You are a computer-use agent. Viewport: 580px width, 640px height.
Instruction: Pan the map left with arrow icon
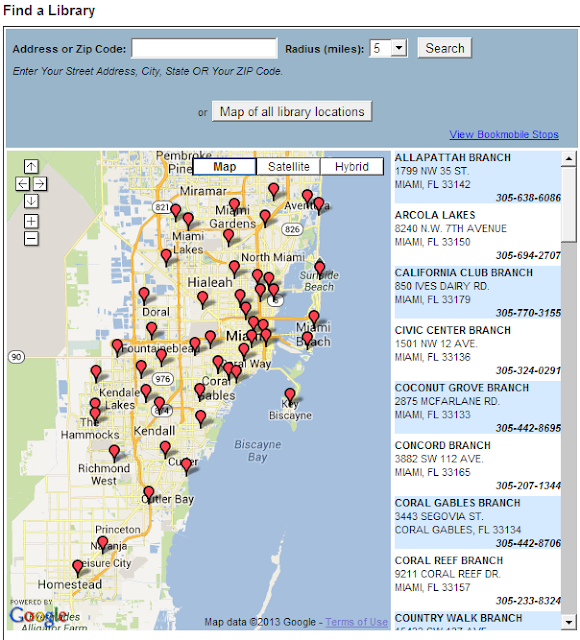pyautogui.click(x=23, y=184)
